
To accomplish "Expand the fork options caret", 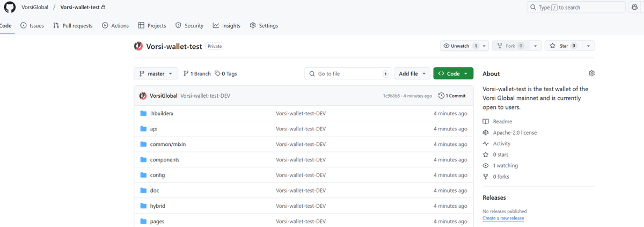I will point(536,46).
